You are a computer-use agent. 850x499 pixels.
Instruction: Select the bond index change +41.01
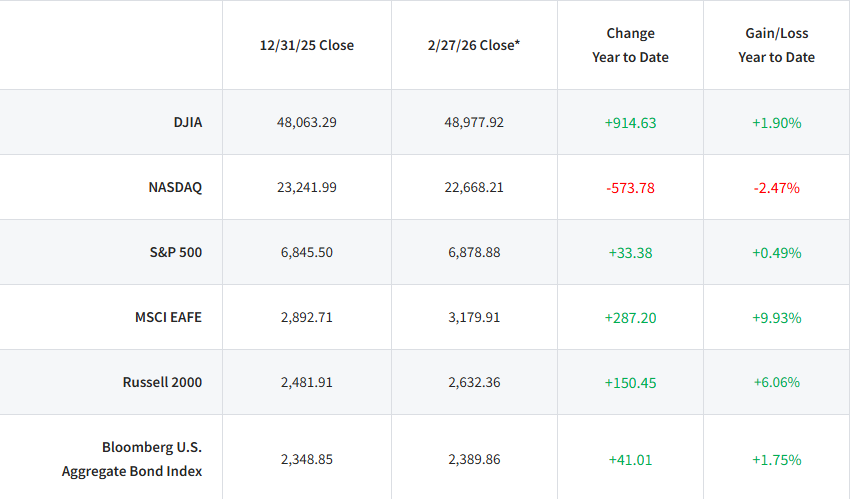(630, 460)
